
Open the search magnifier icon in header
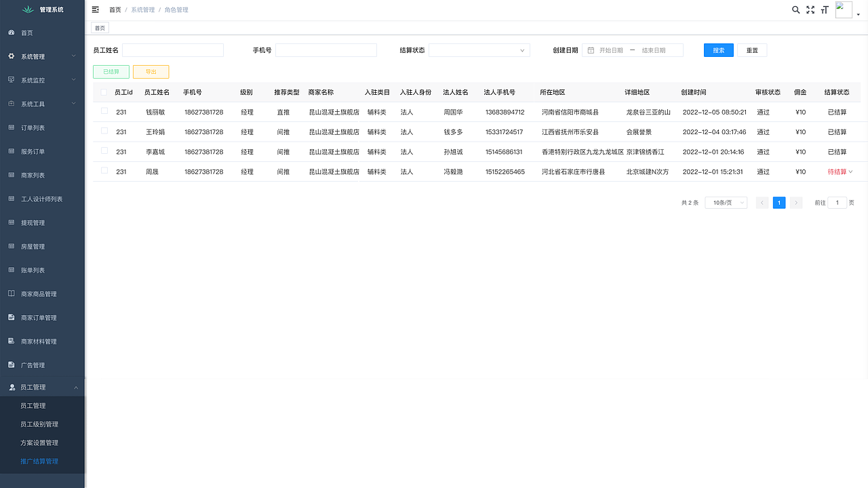[x=796, y=9]
